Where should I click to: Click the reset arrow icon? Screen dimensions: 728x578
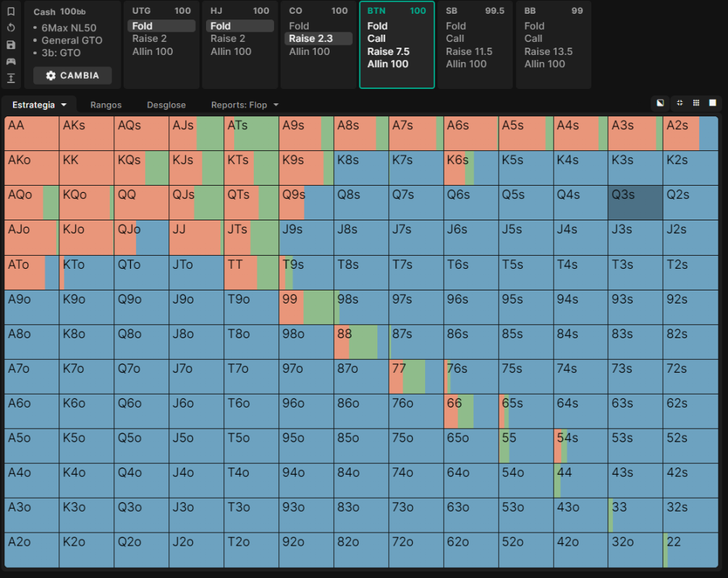(x=11, y=28)
